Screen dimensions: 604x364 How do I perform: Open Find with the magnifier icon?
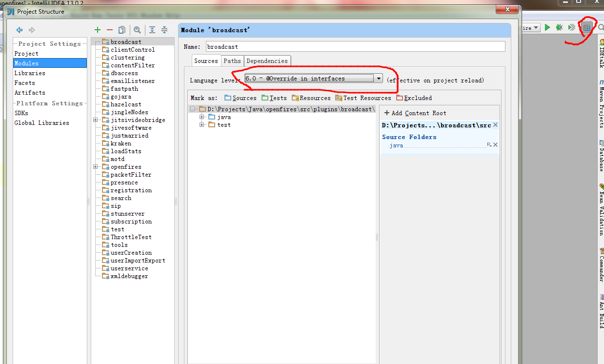137,30
